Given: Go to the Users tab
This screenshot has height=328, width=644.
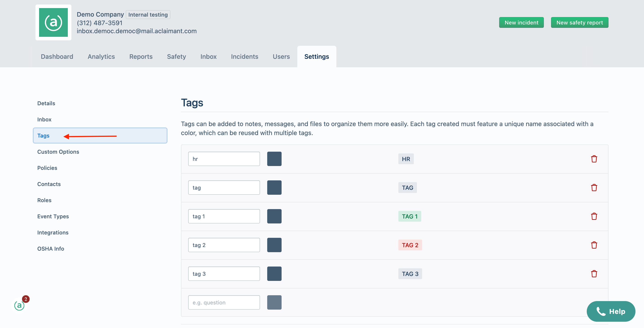Looking at the screenshot, I should click(281, 57).
